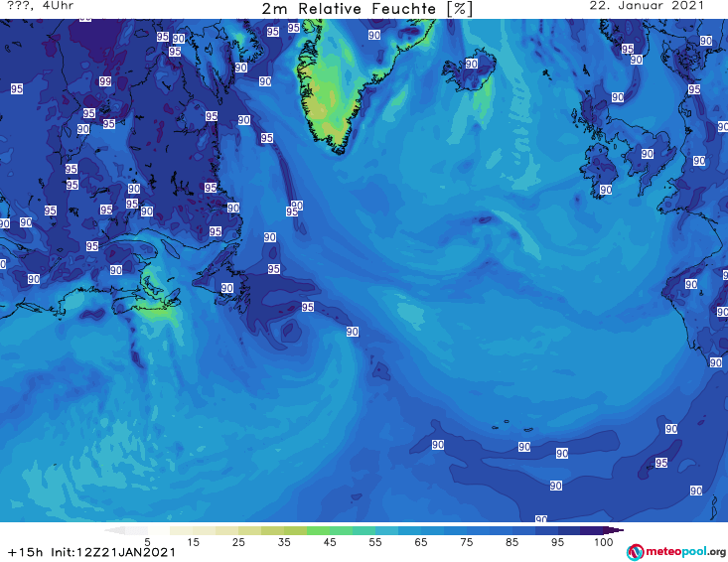Click the '???, 4Uhr' time label
This screenshot has height=562, width=728.
point(41,6)
